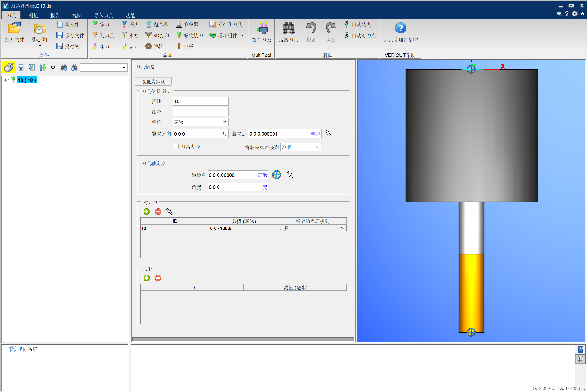Click the 砂轮 grinding wheel icon
This screenshot has height=392, width=587.
[148, 46]
